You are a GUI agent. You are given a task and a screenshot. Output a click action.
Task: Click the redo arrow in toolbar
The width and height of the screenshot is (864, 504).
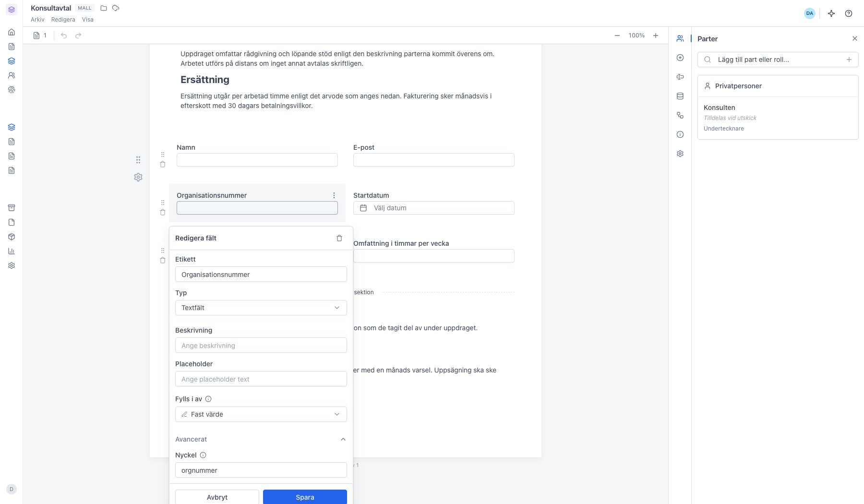click(78, 36)
